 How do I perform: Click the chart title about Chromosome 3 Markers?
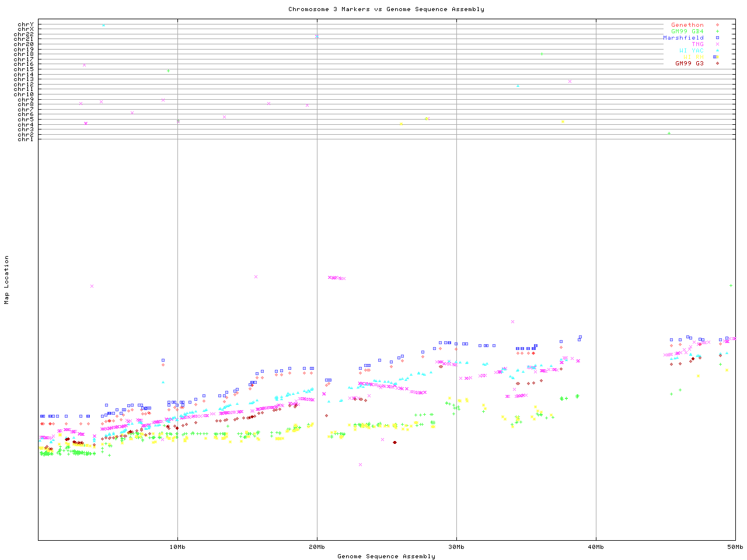[386, 9]
